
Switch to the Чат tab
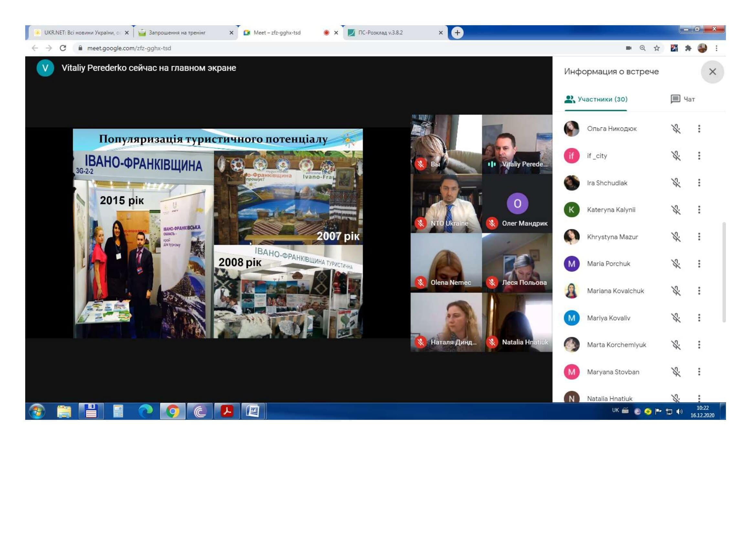tap(683, 99)
